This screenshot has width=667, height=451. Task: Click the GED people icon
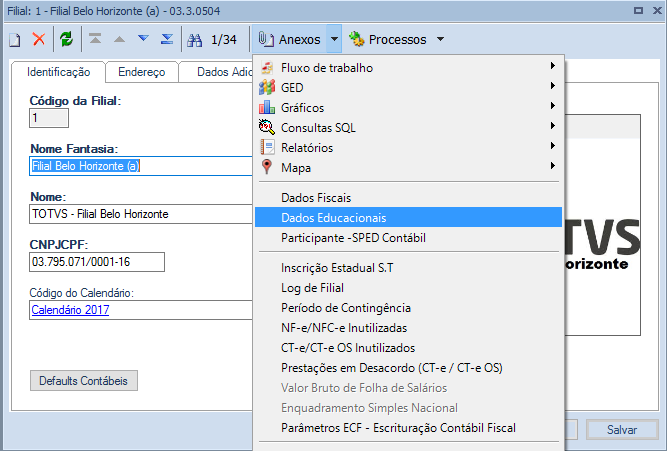point(267,88)
